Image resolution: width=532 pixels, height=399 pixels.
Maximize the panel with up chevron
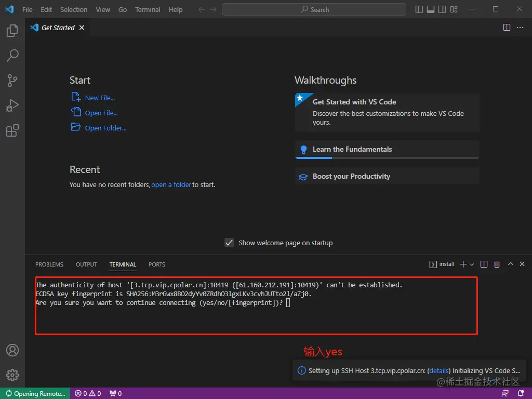pyautogui.click(x=510, y=264)
